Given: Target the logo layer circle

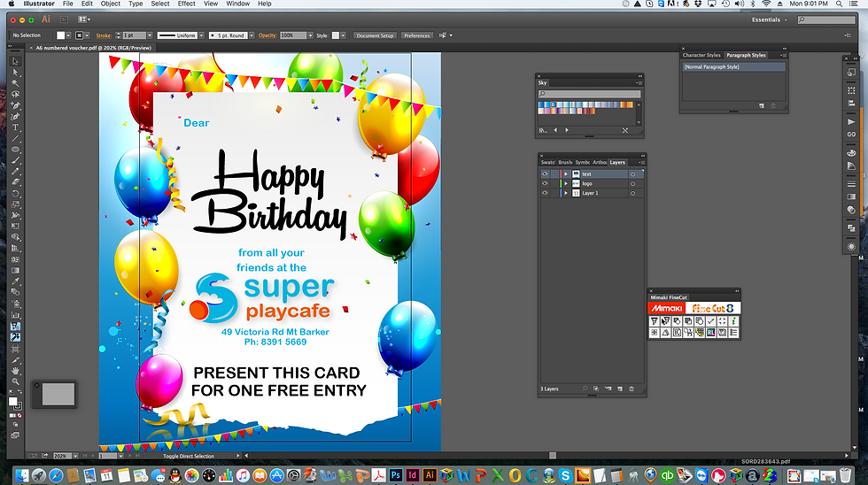Looking at the screenshot, I should tap(632, 183).
